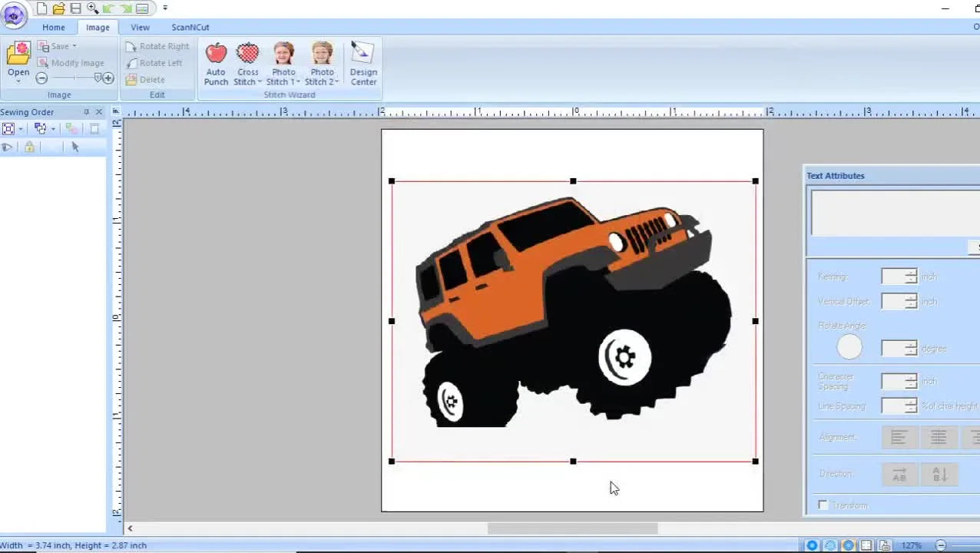980x553 pixels.
Task: Click the Sewing Order select objects icon
Action: (x=41, y=128)
